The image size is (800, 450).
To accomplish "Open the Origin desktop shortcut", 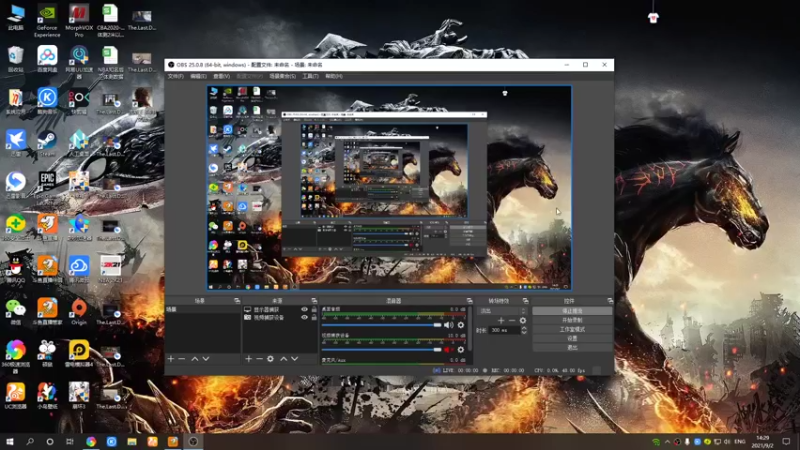I will (79, 312).
